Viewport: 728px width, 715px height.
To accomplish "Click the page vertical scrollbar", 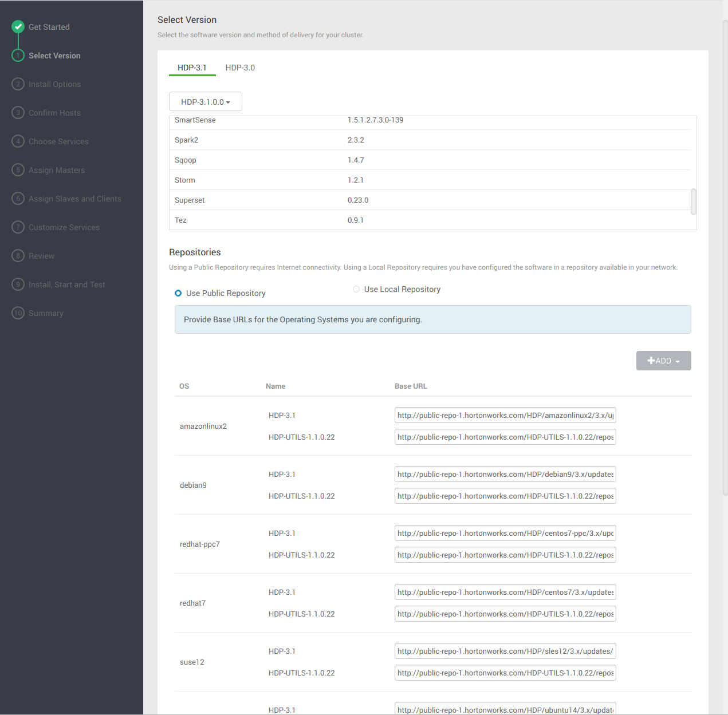I will click(x=725, y=258).
